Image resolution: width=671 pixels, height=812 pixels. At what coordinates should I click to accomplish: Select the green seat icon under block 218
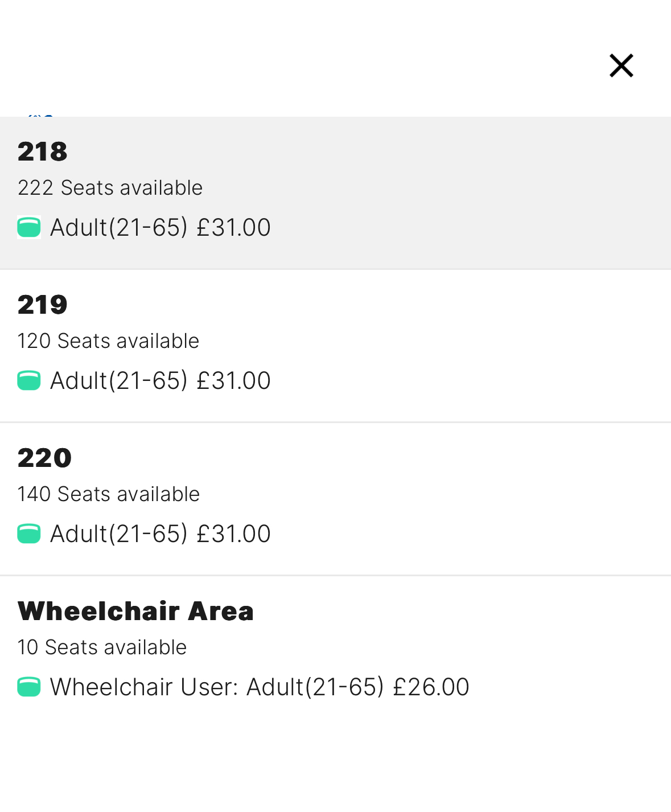click(x=29, y=227)
